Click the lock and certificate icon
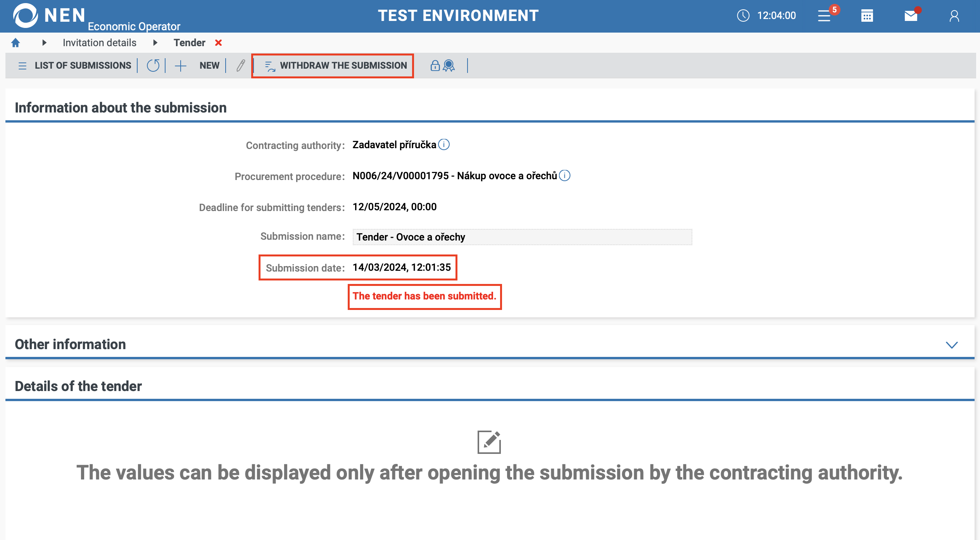 pyautogui.click(x=442, y=66)
